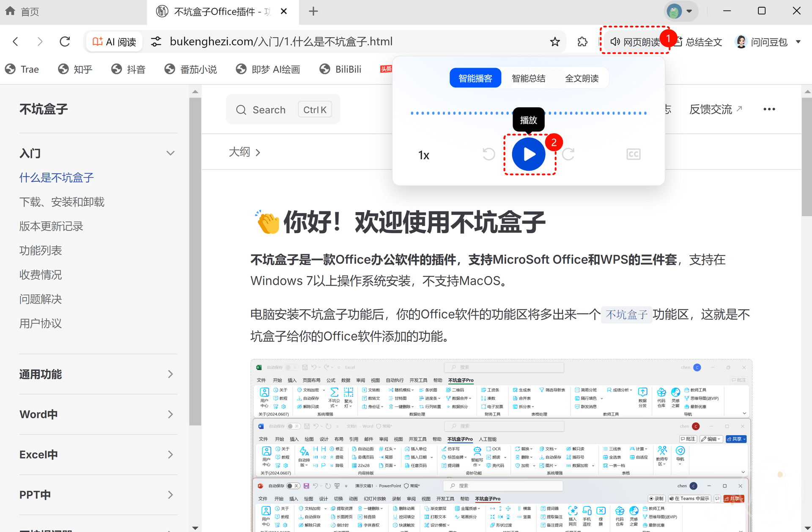Click the blue play button
Image resolution: width=812 pixels, height=532 pixels.
point(529,154)
